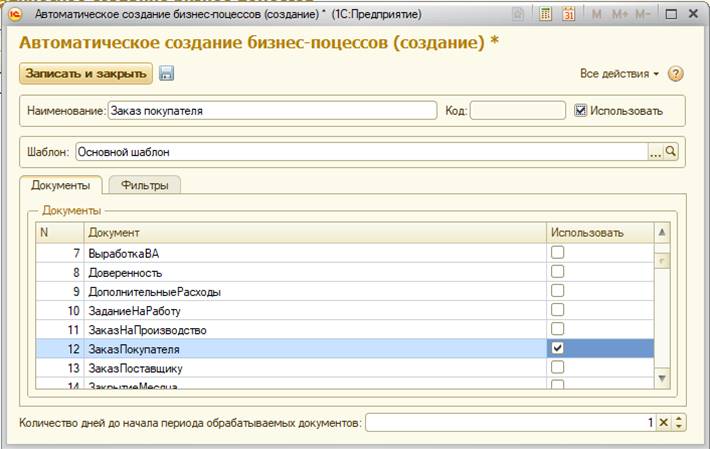710x449 pixels.
Task: Sort by the N column header
Action: [x=60, y=233]
